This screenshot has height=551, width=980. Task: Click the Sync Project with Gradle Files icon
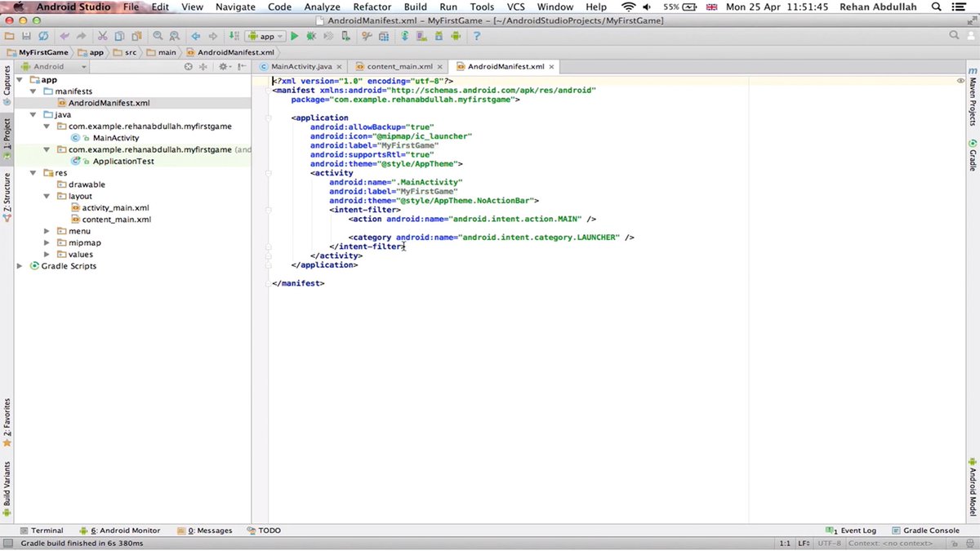404,36
